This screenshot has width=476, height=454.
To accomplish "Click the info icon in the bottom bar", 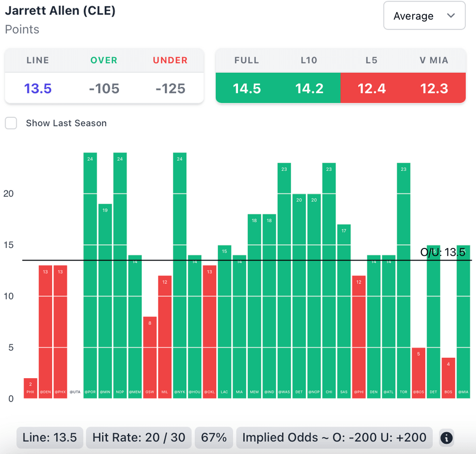I will (446, 438).
